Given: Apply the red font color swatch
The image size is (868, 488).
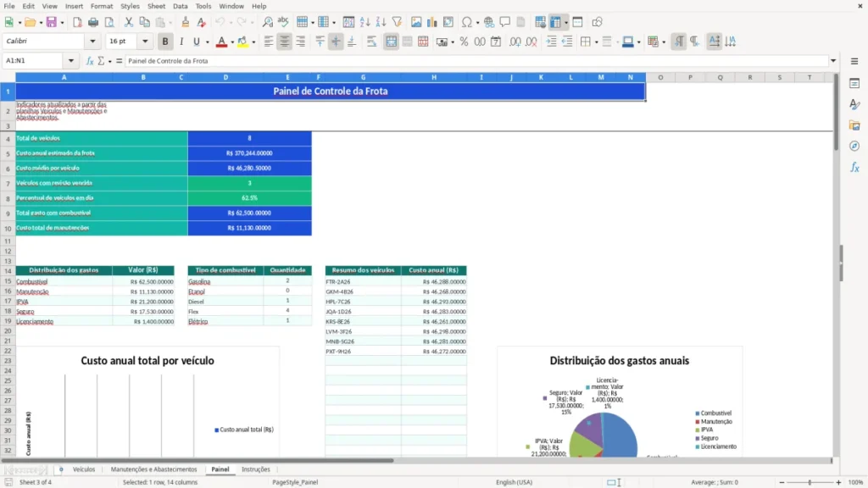Looking at the screenshot, I should (x=221, y=42).
